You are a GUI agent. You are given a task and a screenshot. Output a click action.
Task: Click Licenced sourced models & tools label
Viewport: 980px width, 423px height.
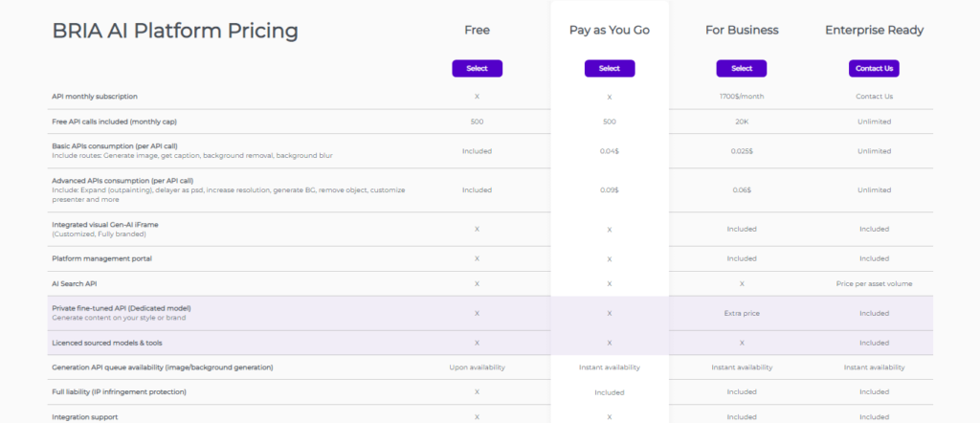tap(109, 343)
